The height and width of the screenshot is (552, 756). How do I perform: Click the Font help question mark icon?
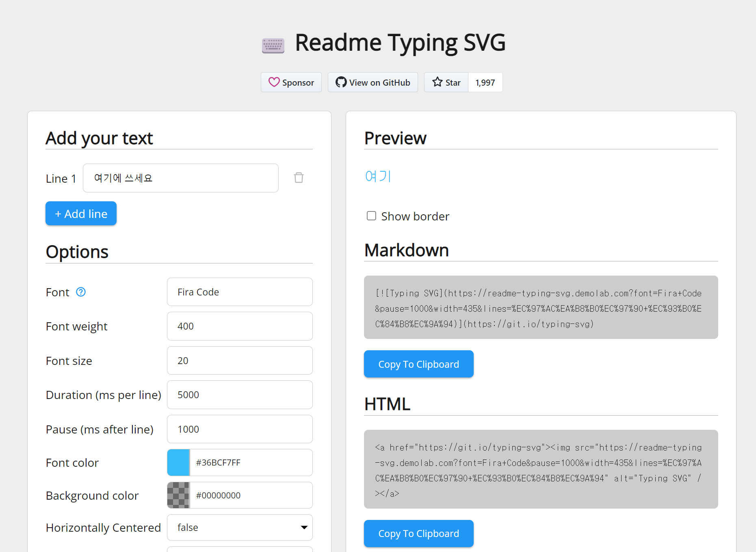pyautogui.click(x=81, y=292)
